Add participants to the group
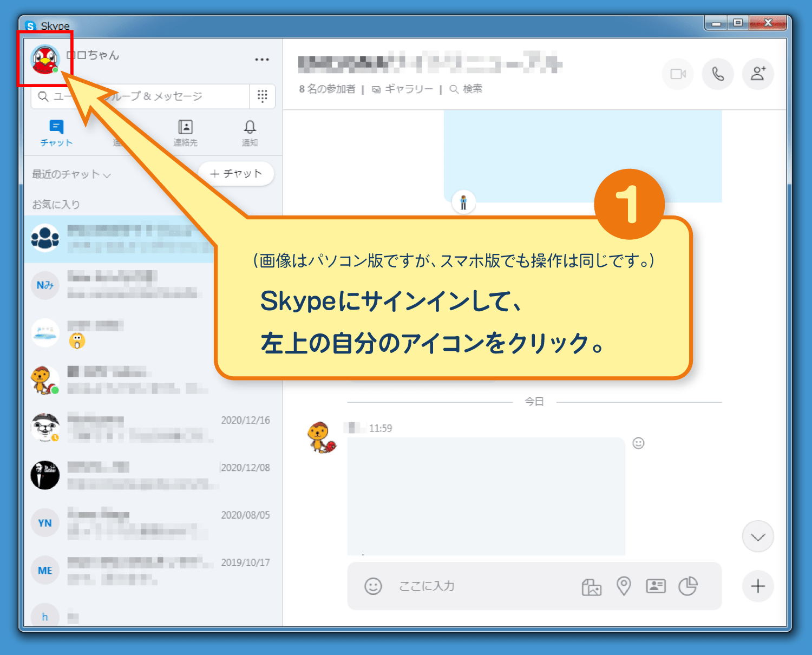This screenshot has height=655, width=812. 758,74
